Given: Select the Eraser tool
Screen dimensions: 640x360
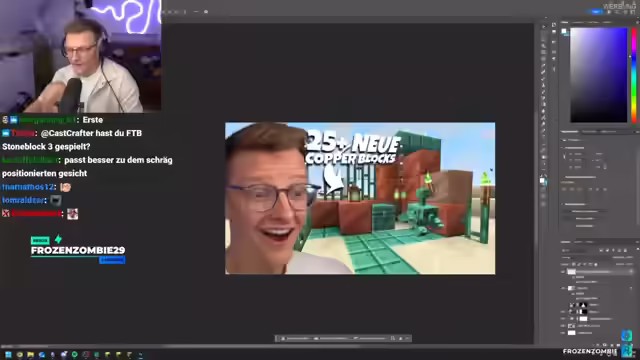Looking at the screenshot, I should 543,98.
